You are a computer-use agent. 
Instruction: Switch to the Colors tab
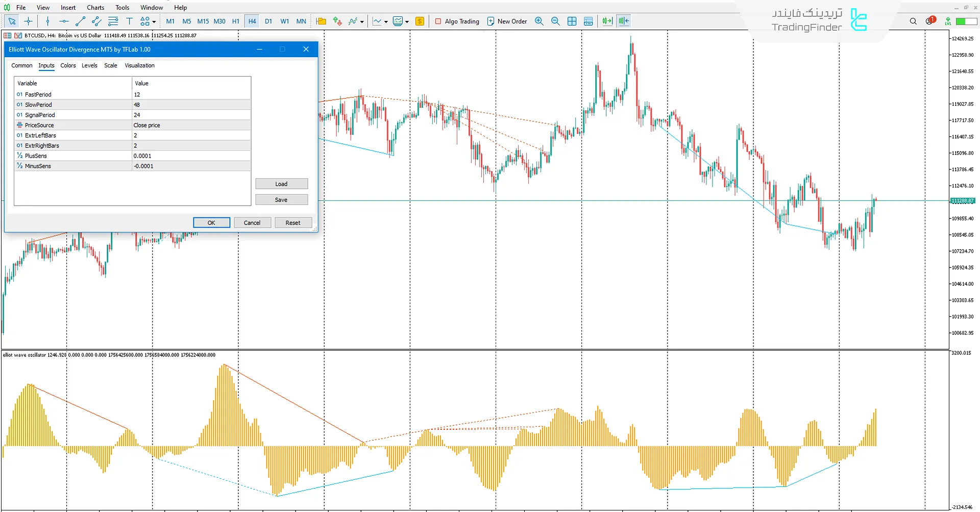point(68,65)
